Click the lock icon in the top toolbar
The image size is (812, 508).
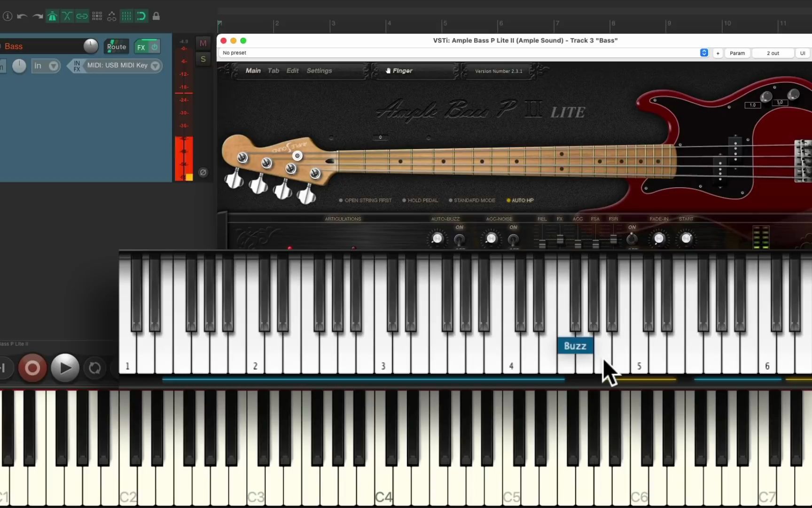click(156, 16)
